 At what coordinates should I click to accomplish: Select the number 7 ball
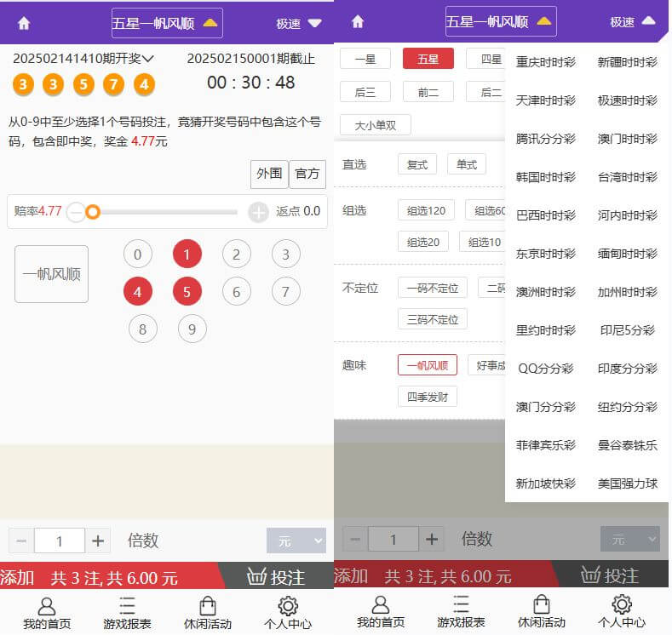click(x=286, y=292)
